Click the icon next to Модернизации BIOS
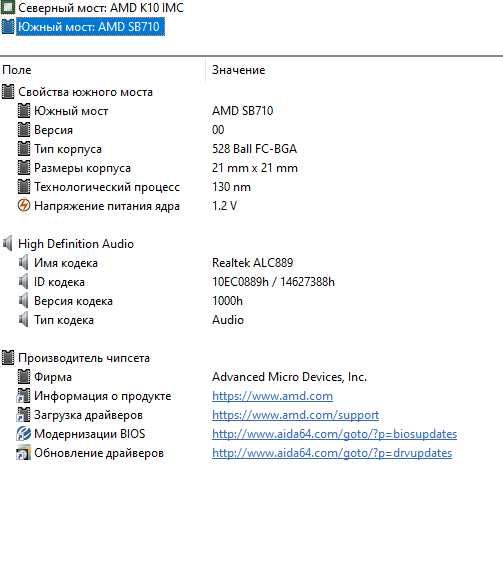503x578 pixels. [24, 434]
